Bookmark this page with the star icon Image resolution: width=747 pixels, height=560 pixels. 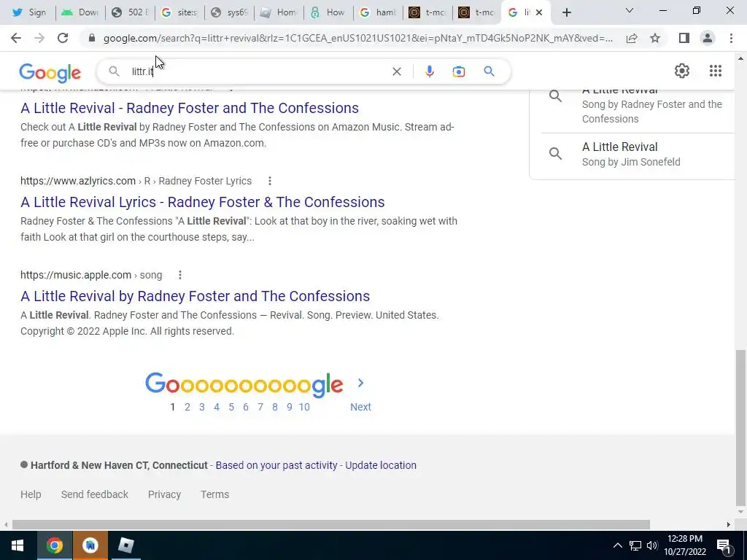click(655, 38)
